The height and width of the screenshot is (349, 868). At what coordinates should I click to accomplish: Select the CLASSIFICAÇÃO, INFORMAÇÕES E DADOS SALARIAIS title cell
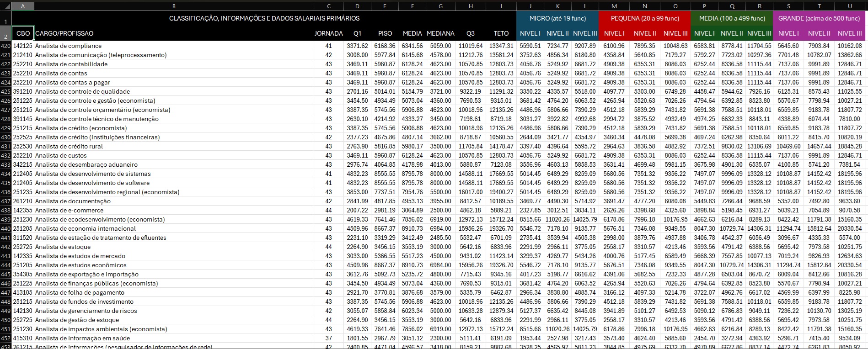click(264, 19)
